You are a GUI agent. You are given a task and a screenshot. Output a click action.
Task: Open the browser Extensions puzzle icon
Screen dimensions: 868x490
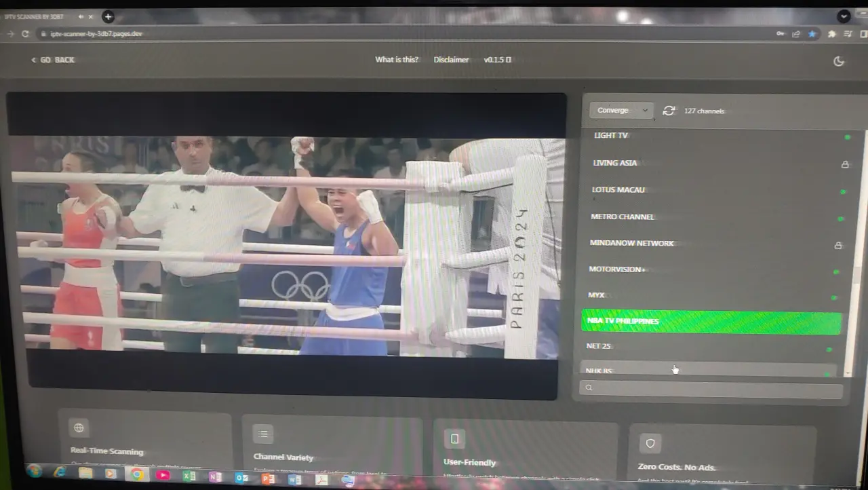[832, 34]
